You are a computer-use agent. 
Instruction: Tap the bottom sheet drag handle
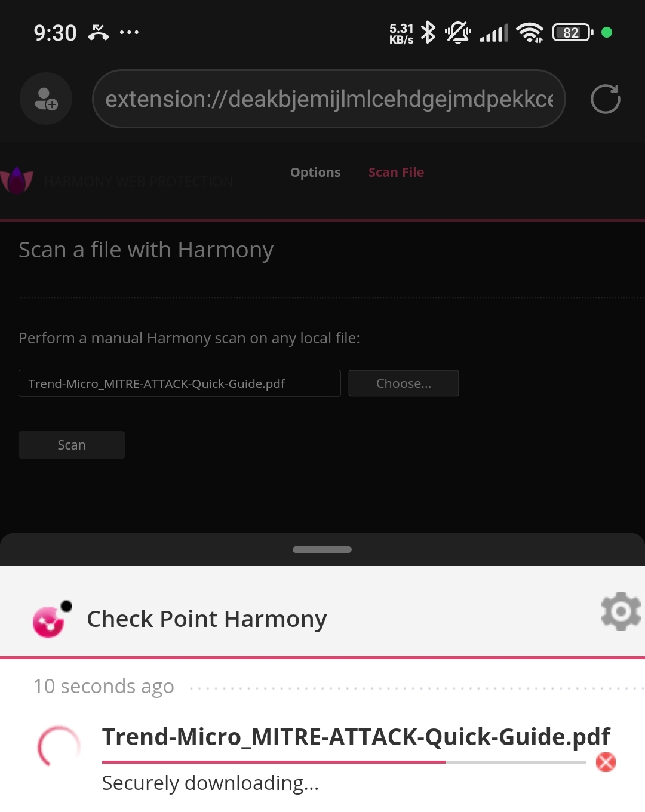(322, 549)
